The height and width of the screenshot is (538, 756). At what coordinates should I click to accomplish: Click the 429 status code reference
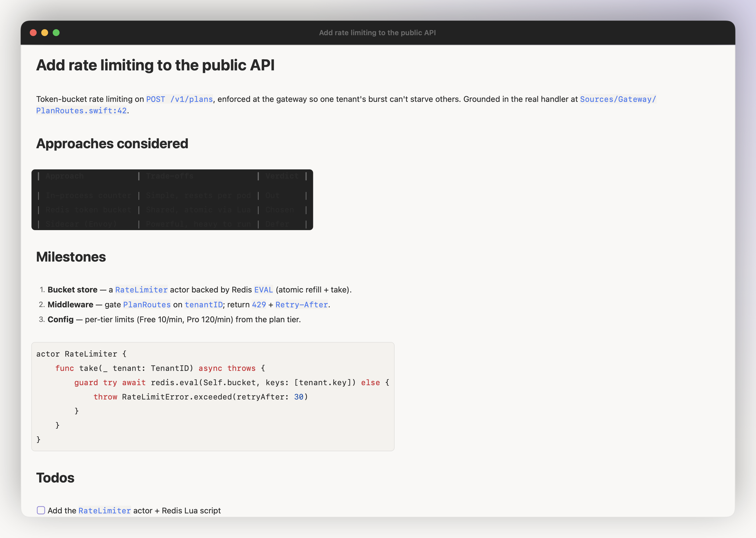pos(259,305)
